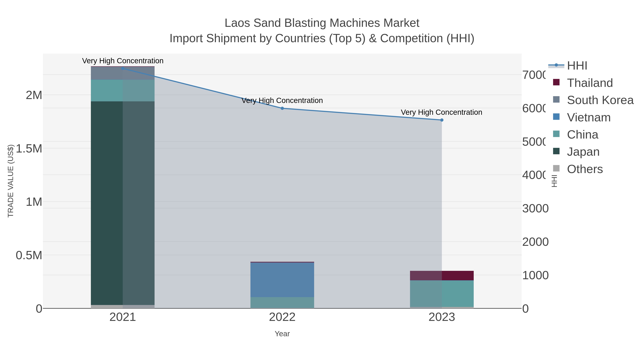Toggle the HHI legend entry

click(x=568, y=66)
